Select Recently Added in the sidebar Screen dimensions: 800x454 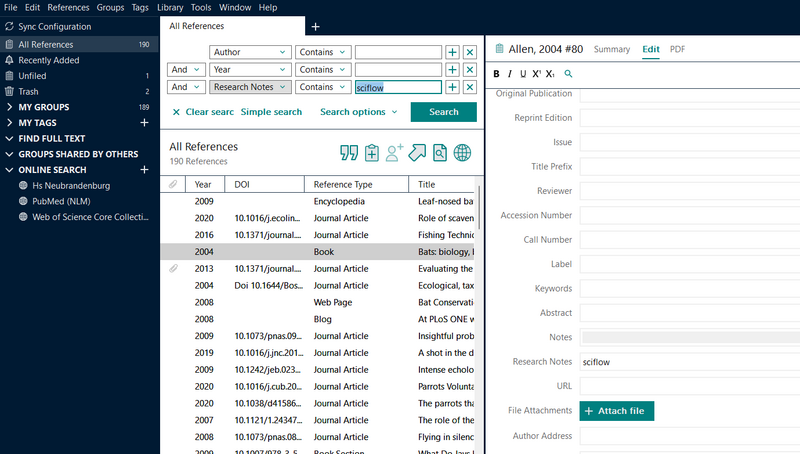click(48, 60)
